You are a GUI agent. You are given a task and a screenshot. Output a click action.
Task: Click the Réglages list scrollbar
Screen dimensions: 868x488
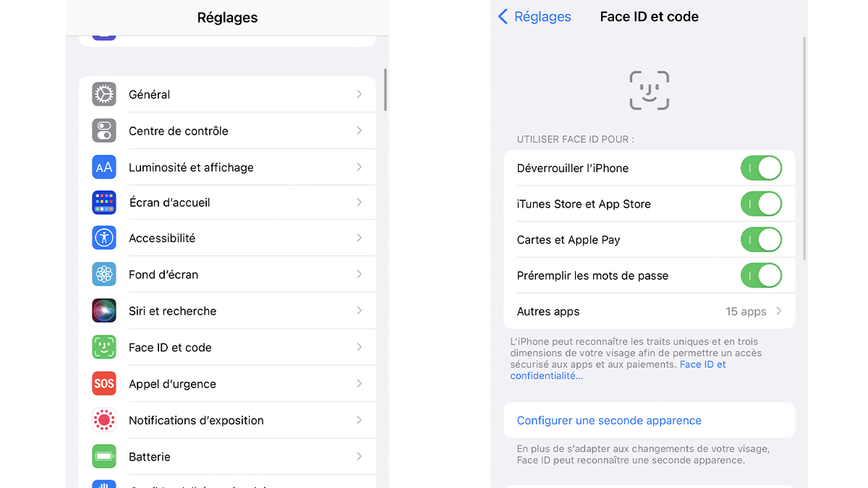pyautogui.click(x=386, y=90)
